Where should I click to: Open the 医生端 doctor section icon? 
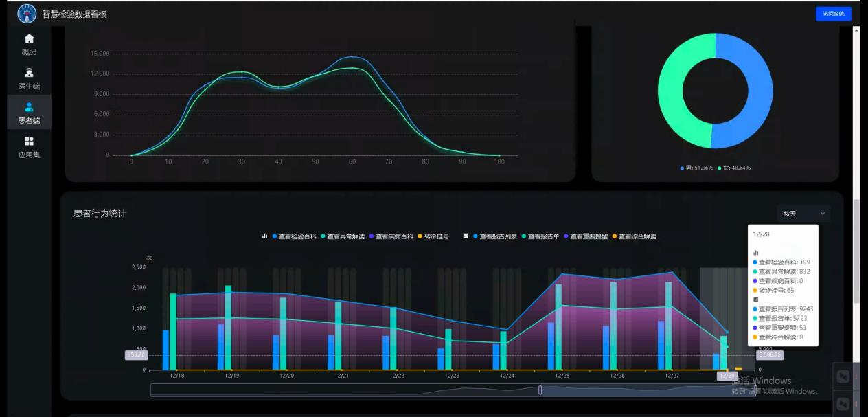(29, 73)
